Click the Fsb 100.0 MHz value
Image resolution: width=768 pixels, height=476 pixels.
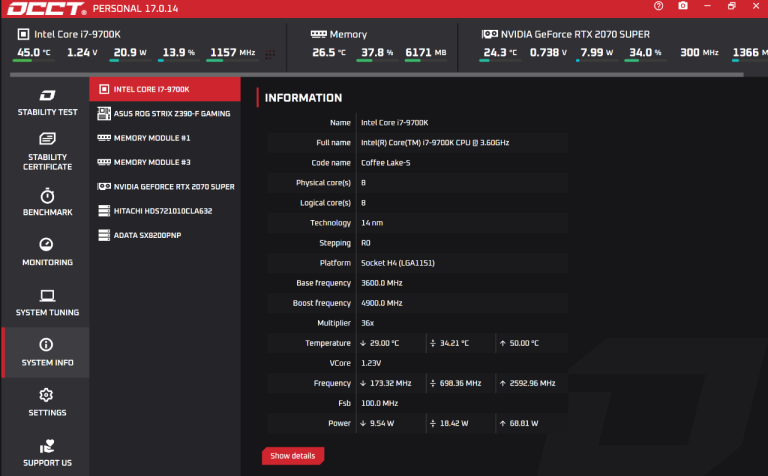pyautogui.click(x=380, y=403)
